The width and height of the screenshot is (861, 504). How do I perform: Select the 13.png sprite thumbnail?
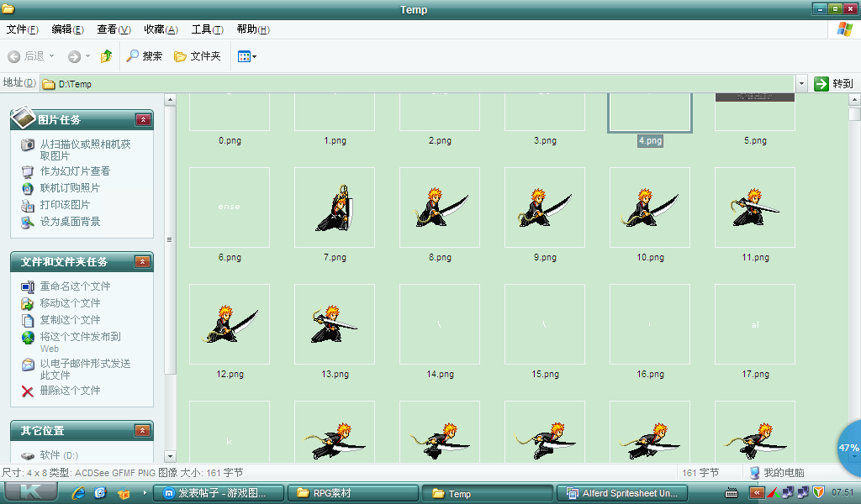pyautogui.click(x=335, y=324)
